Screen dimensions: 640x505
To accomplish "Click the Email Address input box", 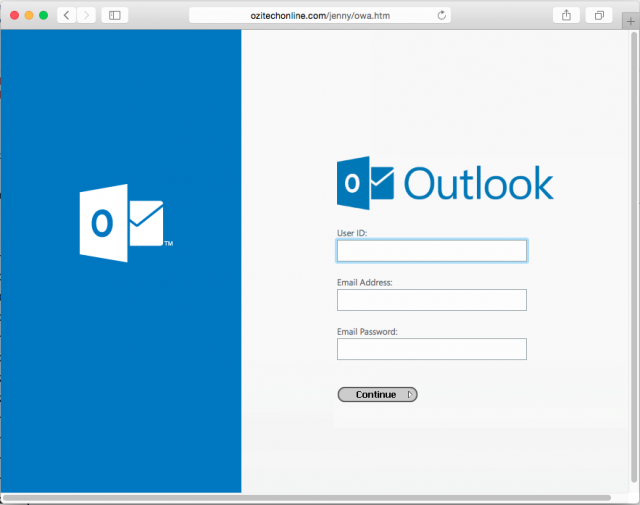I will [432, 300].
